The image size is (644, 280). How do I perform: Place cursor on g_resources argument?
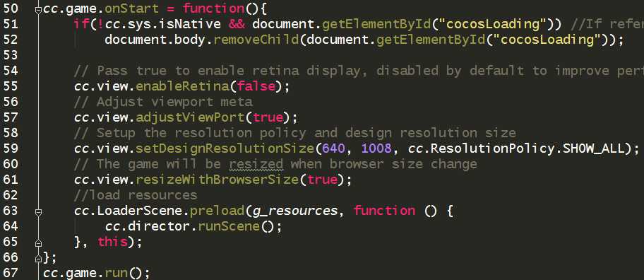point(294,211)
